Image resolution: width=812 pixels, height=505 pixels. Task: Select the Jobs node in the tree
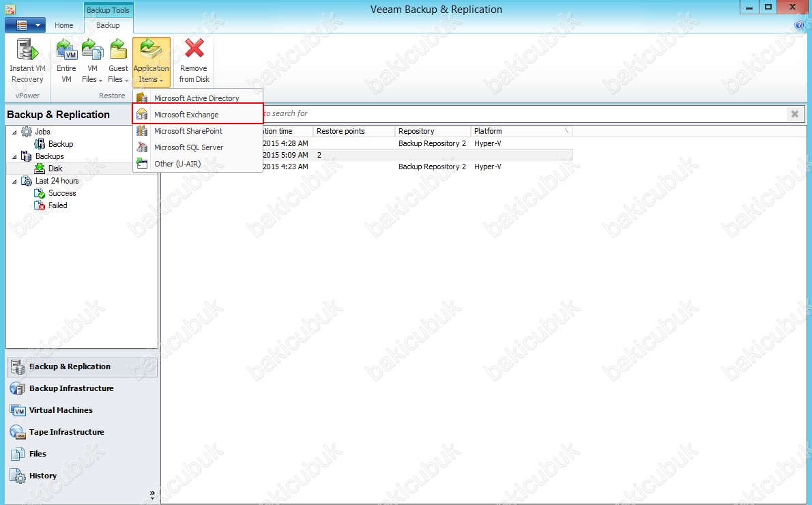pyautogui.click(x=42, y=132)
